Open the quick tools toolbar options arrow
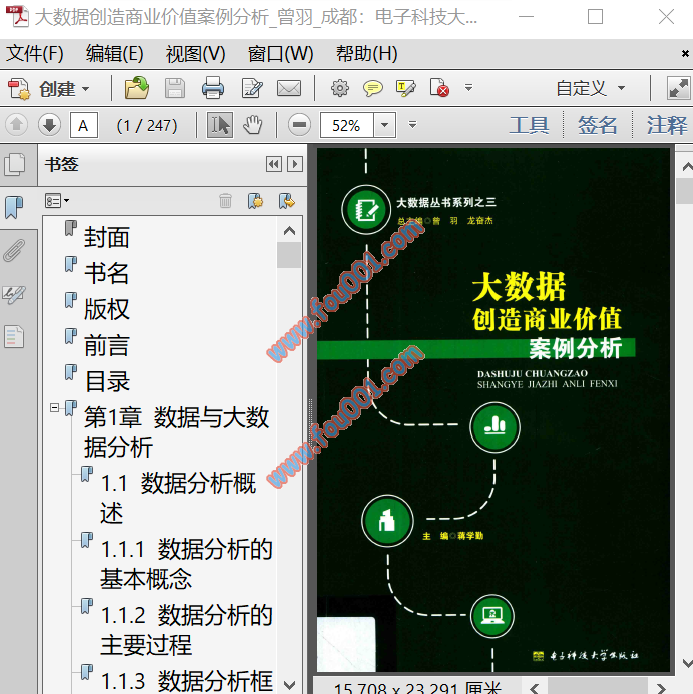This screenshot has height=694, width=693. pyautogui.click(x=468, y=88)
